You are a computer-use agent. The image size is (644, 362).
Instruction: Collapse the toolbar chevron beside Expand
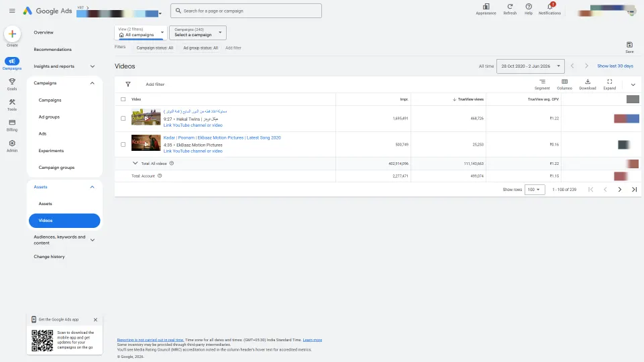coord(633,84)
